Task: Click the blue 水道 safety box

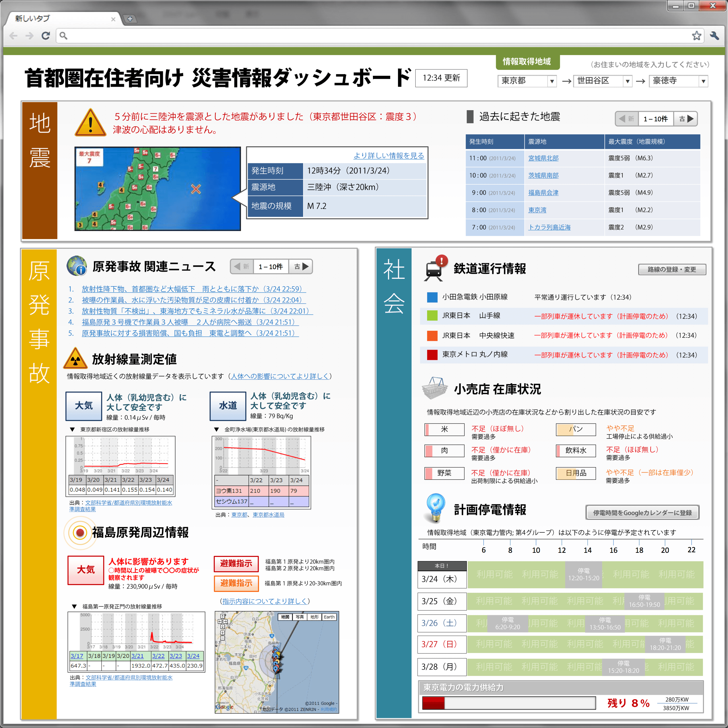Action: coord(228,406)
